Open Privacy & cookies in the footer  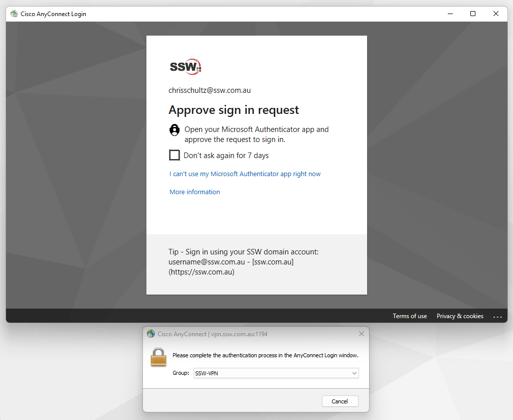pyautogui.click(x=460, y=316)
